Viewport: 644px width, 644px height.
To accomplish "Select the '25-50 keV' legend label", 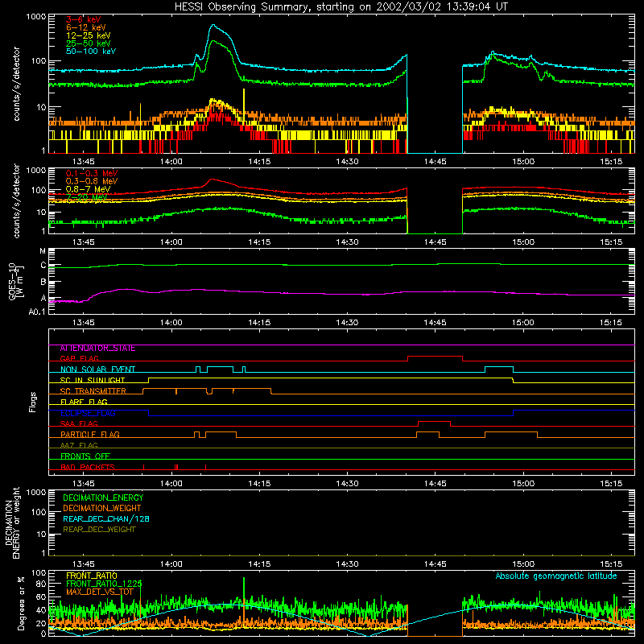I will point(88,43).
